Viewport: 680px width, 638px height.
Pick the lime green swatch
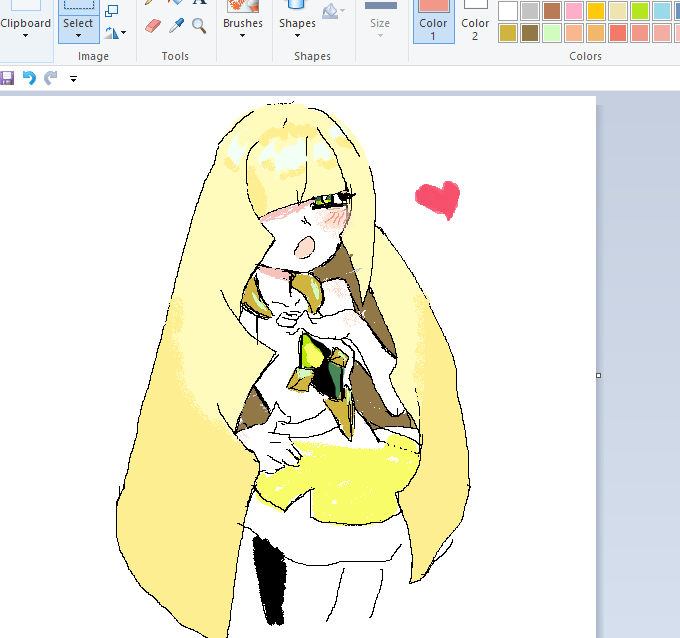click(640, 11)
